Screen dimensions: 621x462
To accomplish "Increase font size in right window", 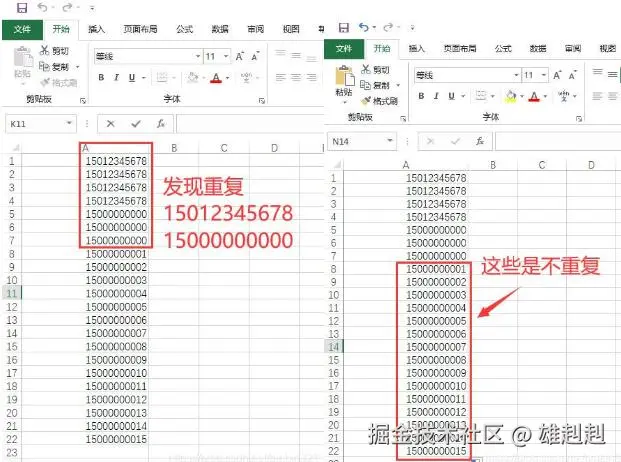I will [557, 75].
